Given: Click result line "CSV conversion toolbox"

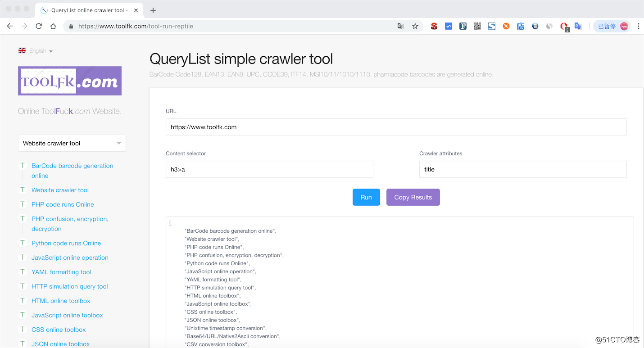Looking at the screenshot, I should [x=217, y=344].
